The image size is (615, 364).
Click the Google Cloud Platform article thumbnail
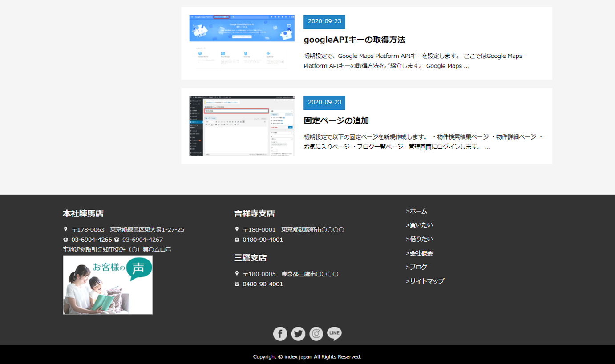[x=242, y=42]
